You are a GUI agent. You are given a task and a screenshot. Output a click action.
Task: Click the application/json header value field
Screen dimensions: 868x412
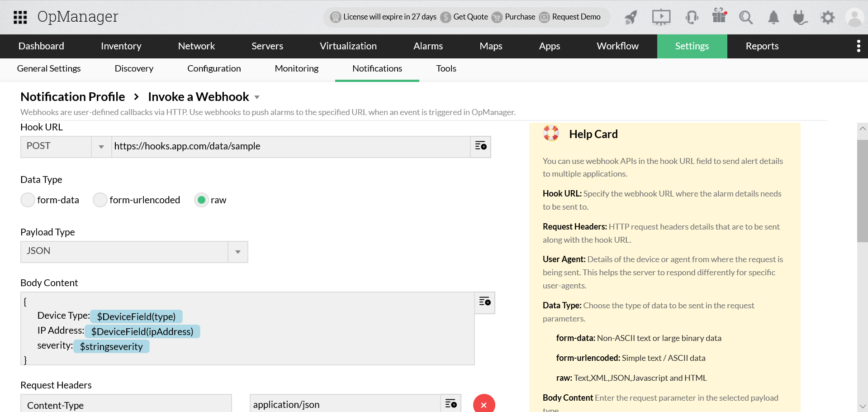(x=346, y=404)
